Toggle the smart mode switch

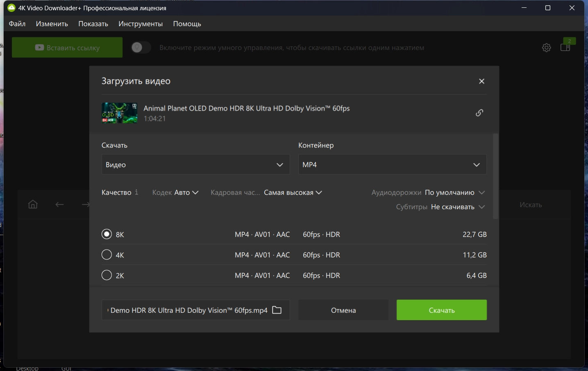click(x=141, y=48)
